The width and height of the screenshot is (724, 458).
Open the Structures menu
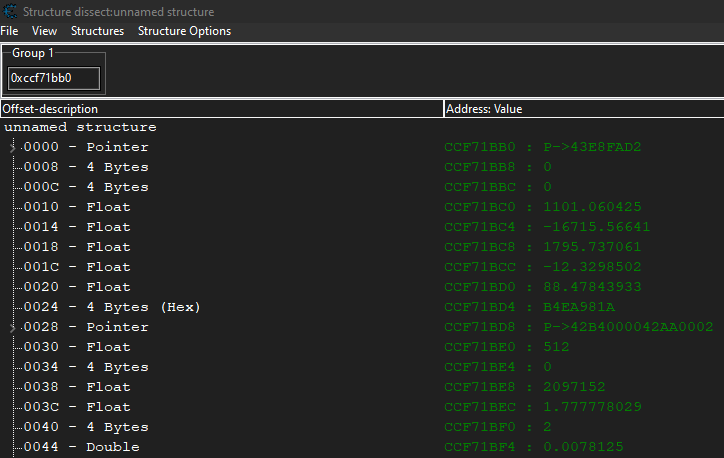click(x=97, y=31)
